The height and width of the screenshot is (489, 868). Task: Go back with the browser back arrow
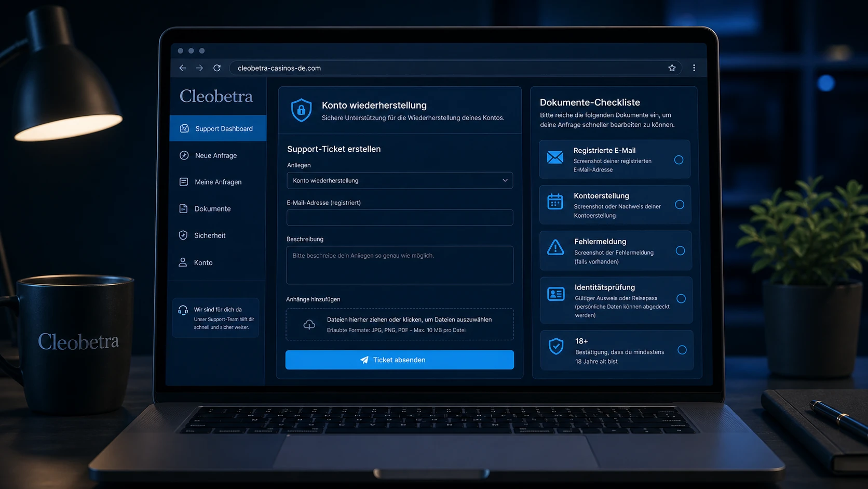point(183,68)
